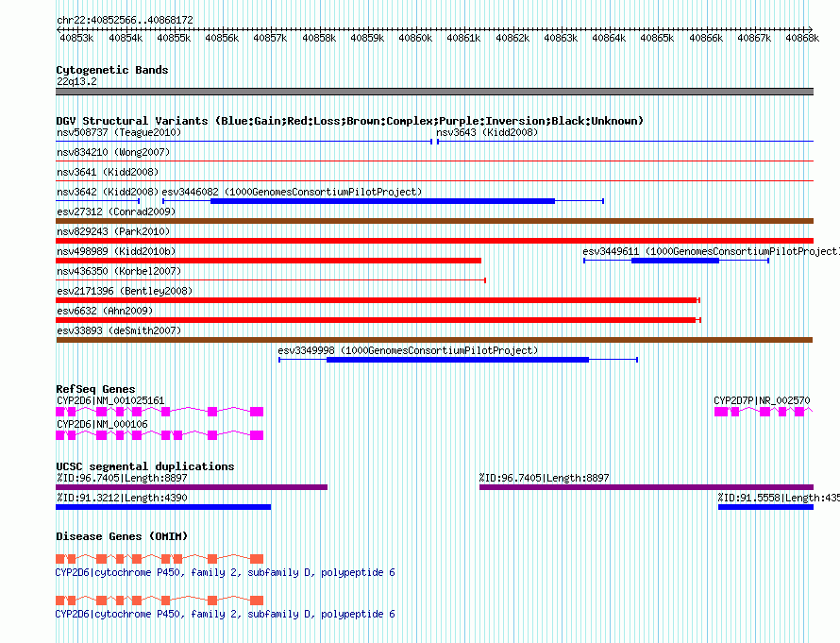Select the thick blue bar of esv3449611
This screenshot has width=840, height=643.
tap(675, 261)
